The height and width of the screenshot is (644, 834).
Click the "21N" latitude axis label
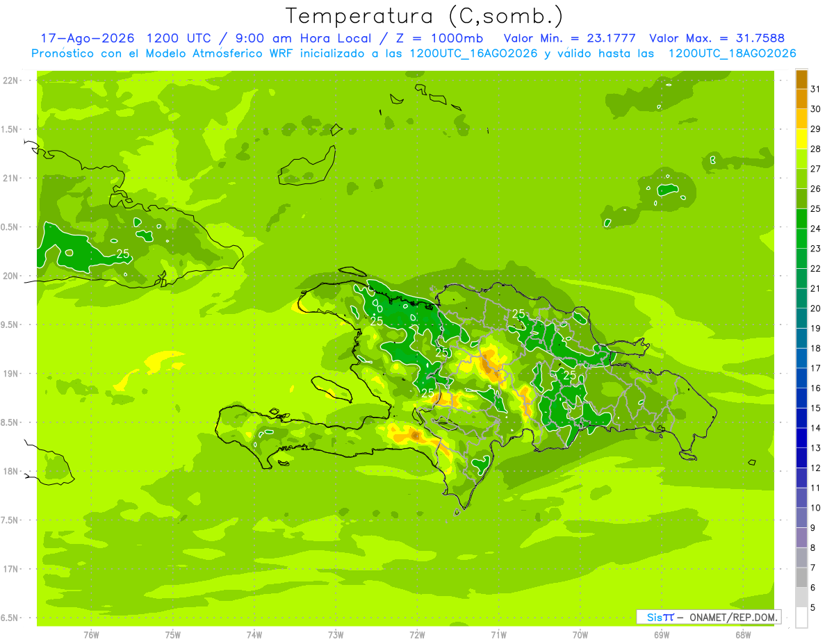coord(12,178)
